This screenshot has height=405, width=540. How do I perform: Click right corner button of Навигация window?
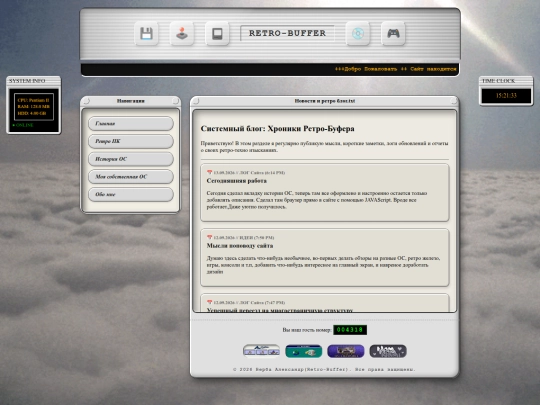pos(176,101)
